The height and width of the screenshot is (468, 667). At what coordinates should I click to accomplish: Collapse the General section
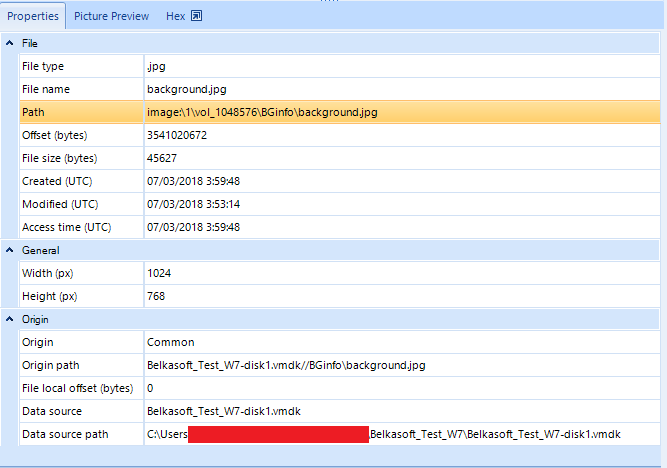10,250
